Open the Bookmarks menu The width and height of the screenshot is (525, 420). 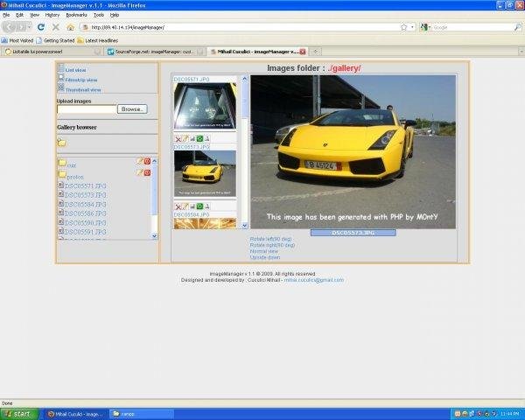pyautogui.click(x=76, y=15)
